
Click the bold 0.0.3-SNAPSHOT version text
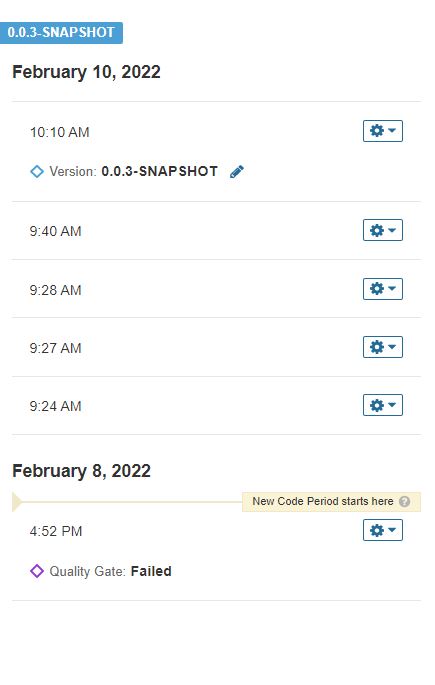(x=159, y=171)
